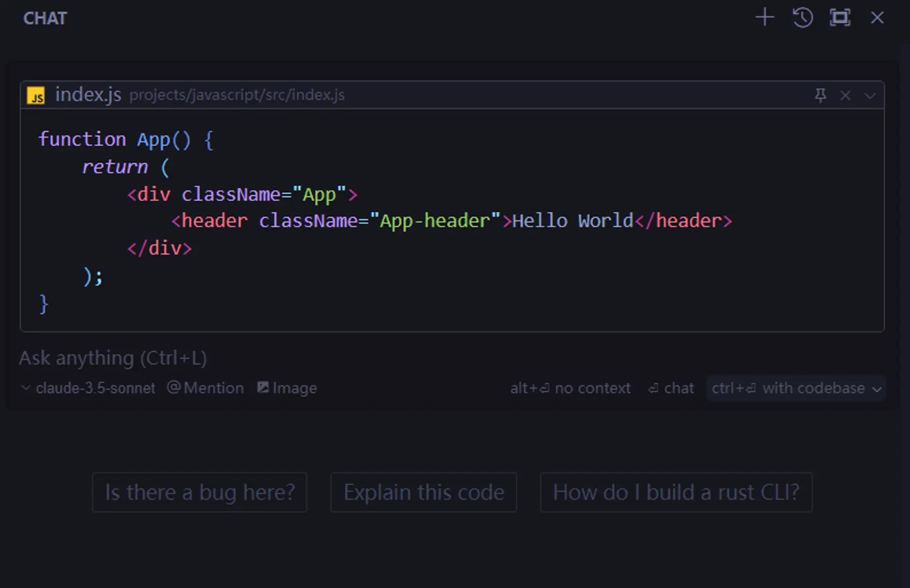Click the enter chat send option

[671, 388]
